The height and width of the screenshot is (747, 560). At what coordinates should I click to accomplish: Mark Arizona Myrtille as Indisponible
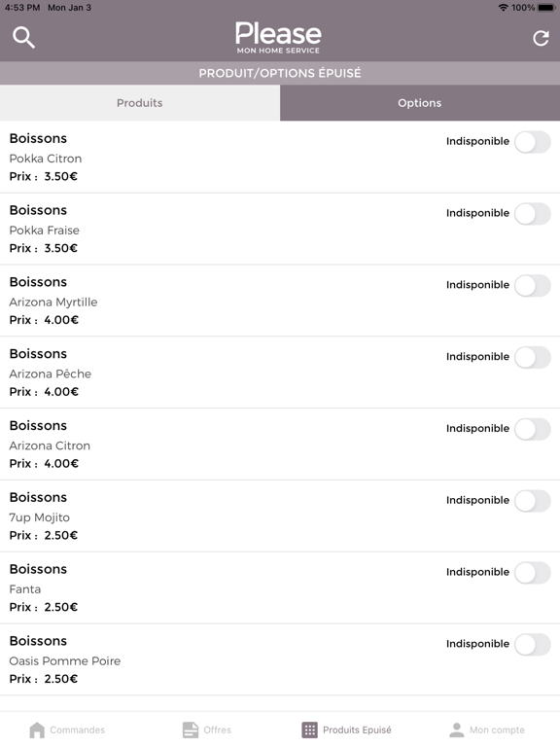coord(533,286)
